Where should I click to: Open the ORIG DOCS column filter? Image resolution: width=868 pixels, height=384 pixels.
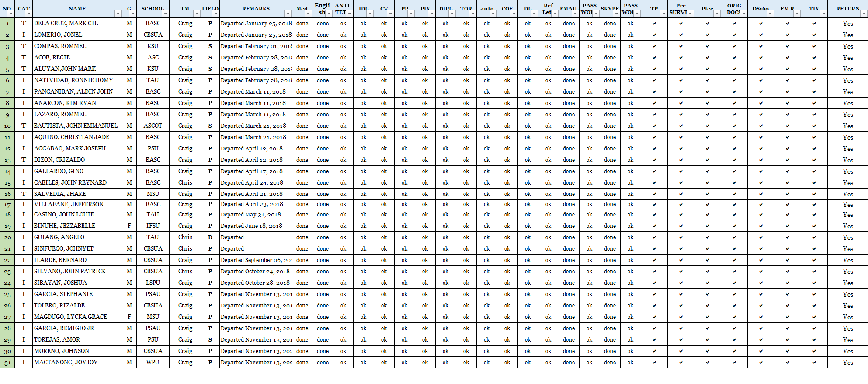743,14
